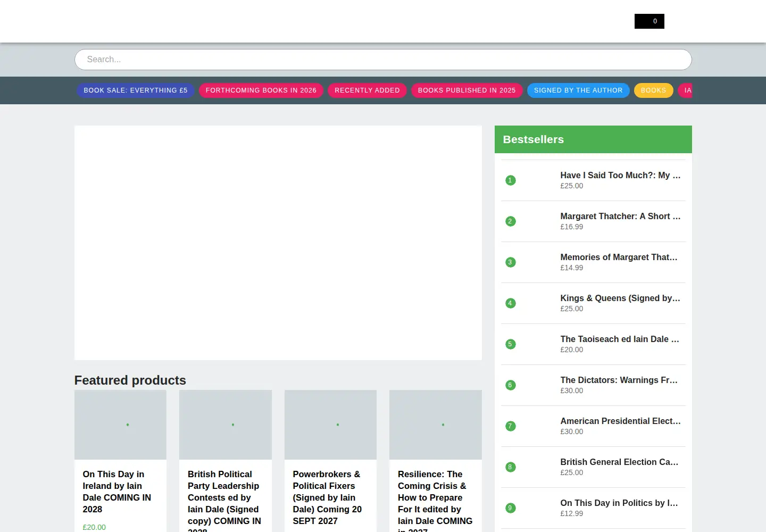Screen dimensions: 766x532
Task: Click the number 5 bestseller rank badge
Action: [x=510, y=344]
